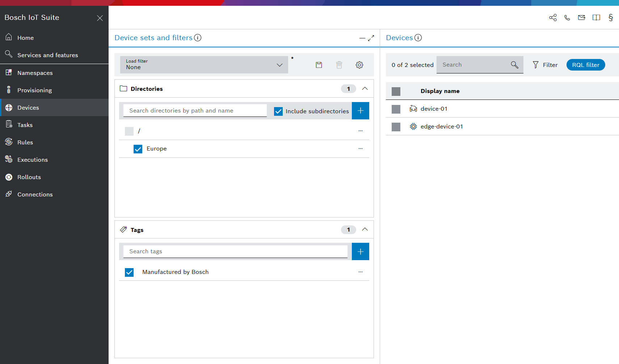Uncheck the Europe directory checkbox
Viewport: 619px width, 364px height.
pos(138,149)
